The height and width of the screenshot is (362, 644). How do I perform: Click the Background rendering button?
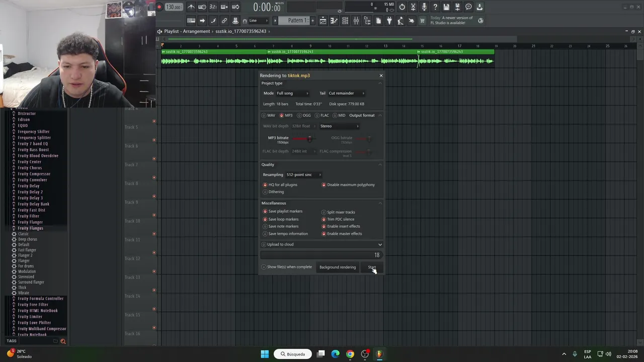click(338, 267)
